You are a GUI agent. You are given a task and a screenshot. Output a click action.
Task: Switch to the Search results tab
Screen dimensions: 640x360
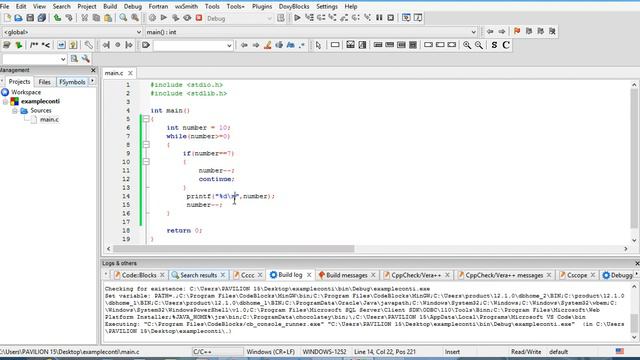198,275
